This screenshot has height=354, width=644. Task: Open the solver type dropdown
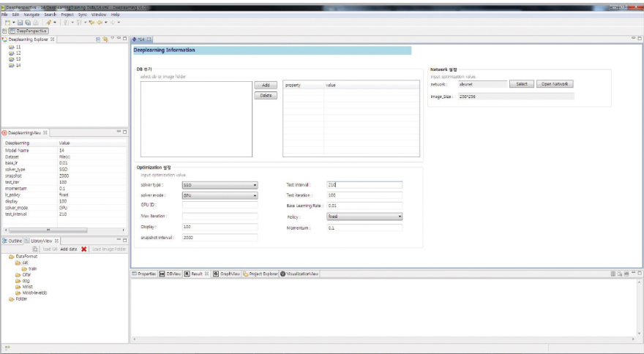(x=220, y=186)
